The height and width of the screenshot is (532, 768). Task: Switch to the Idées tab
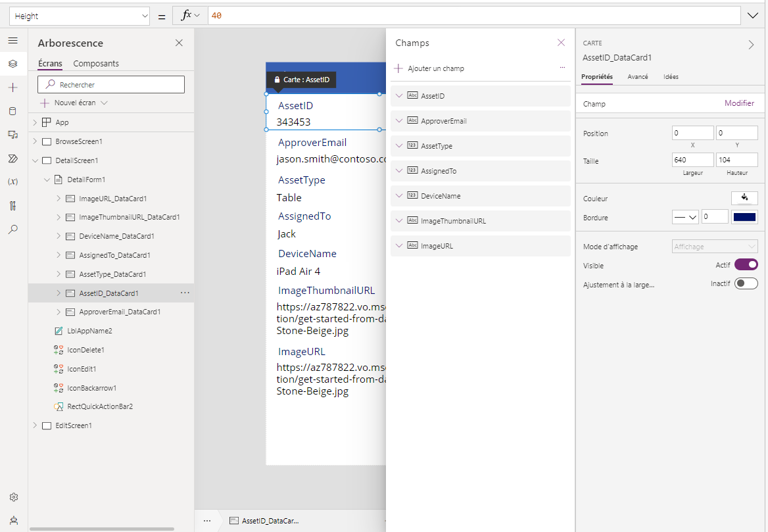pyautogui.click(x=671, y=77)
